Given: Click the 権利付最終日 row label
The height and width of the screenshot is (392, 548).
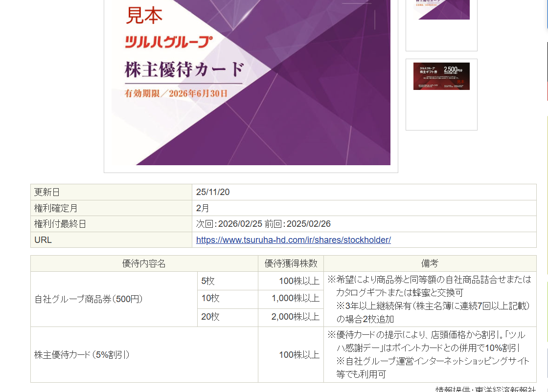Looking at the screenshot, I should click(x=60, y=224).
